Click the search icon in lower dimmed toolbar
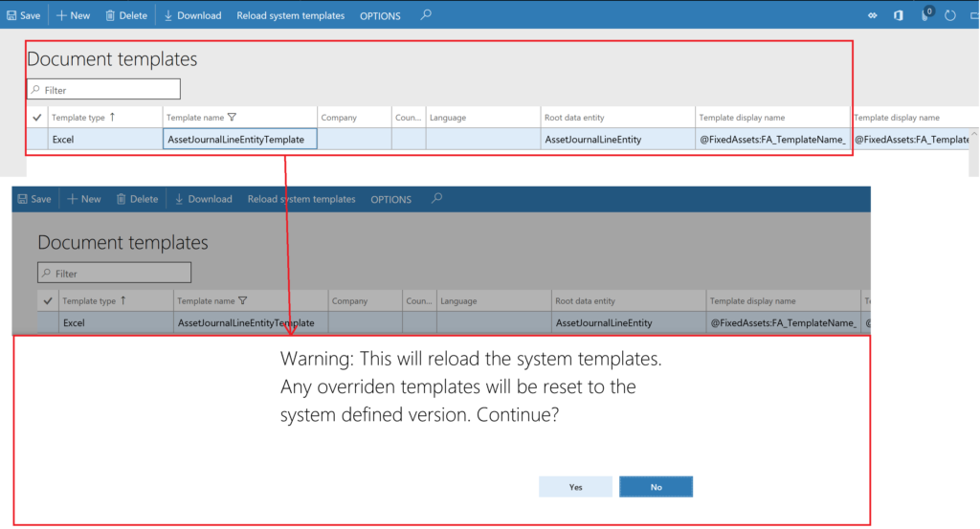 (436, 198)
